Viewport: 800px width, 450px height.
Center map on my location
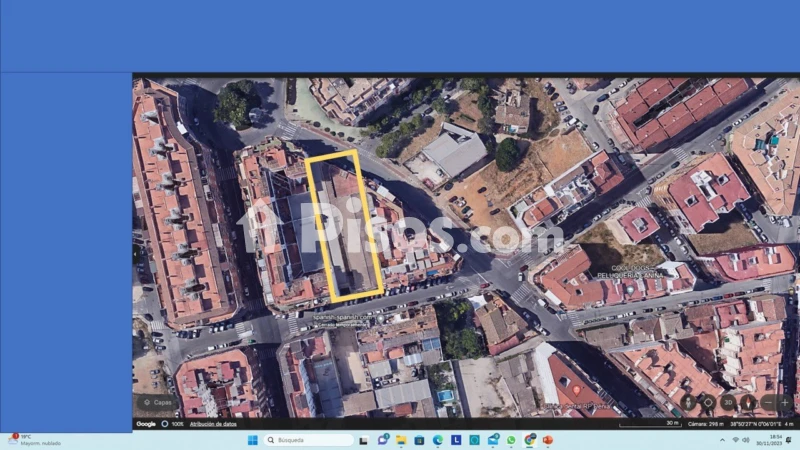[x=708, y=403]
